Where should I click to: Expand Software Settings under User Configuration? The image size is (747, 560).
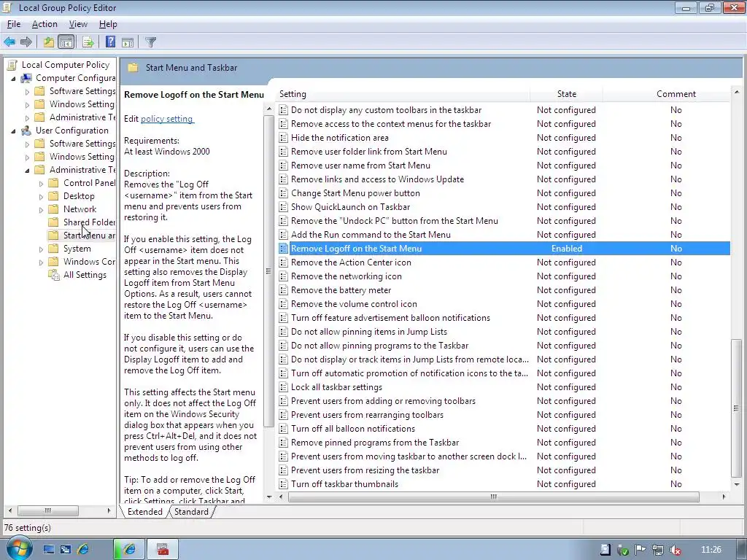coord(27,144)
